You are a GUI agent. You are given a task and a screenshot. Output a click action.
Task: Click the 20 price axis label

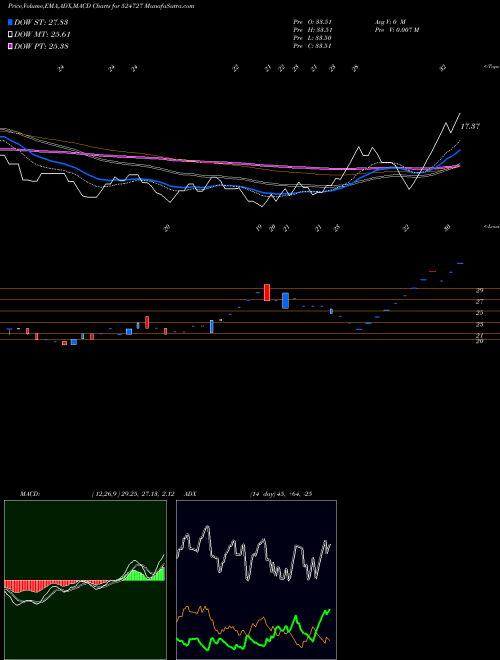[479, 341]
